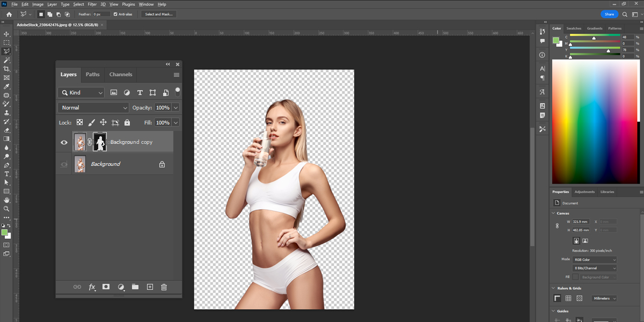Create a new group folder

click(x=135, y=287)
